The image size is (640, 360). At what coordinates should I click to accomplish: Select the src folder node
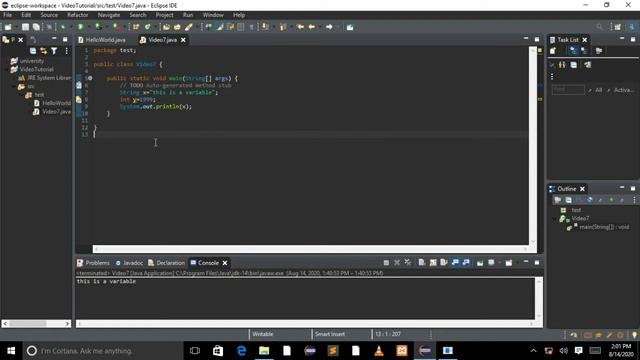pos(31,86)
